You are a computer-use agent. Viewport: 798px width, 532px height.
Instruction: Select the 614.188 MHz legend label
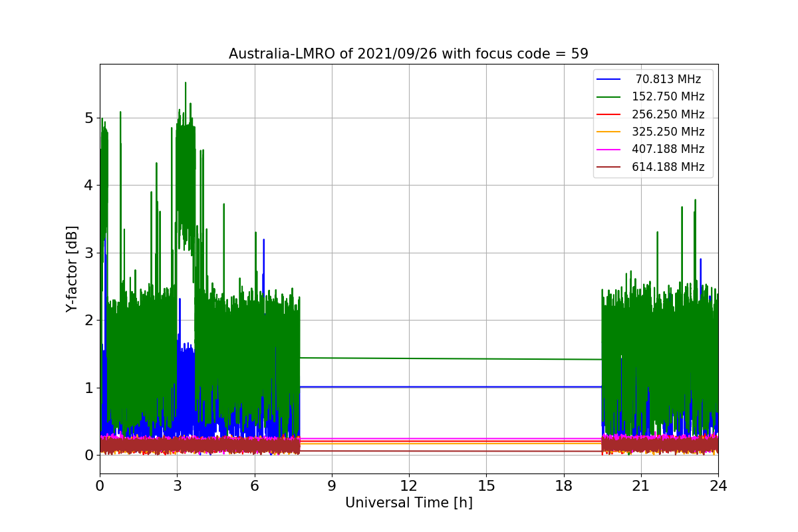coord(668,167)
